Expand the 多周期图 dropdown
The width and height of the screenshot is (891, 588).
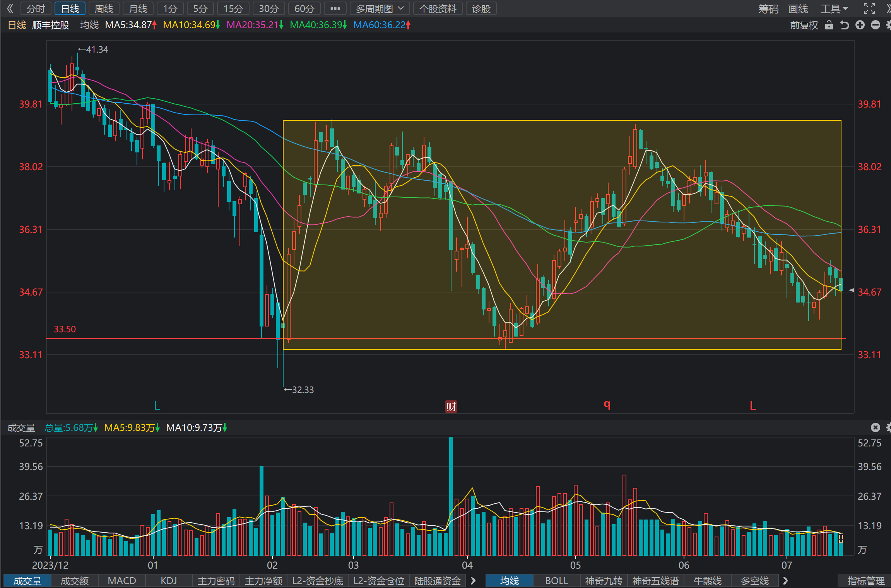pos(380,9)
